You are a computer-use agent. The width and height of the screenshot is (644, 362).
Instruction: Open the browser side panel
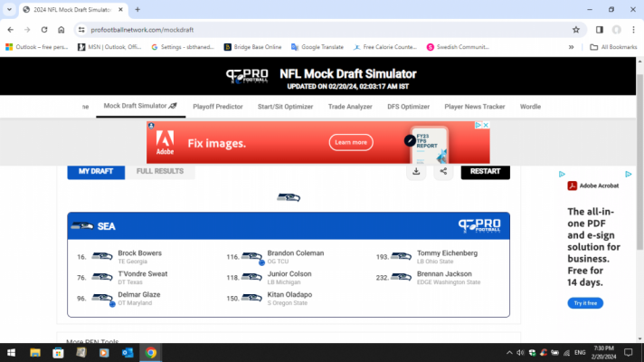pos(600,30)
